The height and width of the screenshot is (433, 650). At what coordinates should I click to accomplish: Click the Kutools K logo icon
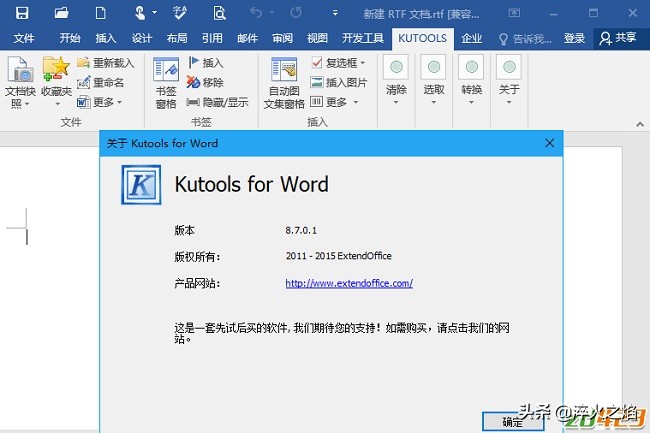pyautogui.click(x=141, y=185)
